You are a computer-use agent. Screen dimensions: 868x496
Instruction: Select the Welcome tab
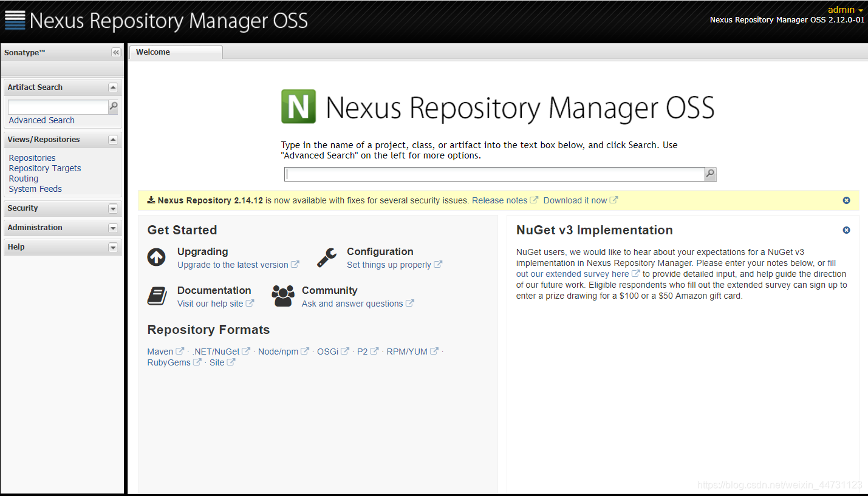pyautogui.click(x=176, y=52)
